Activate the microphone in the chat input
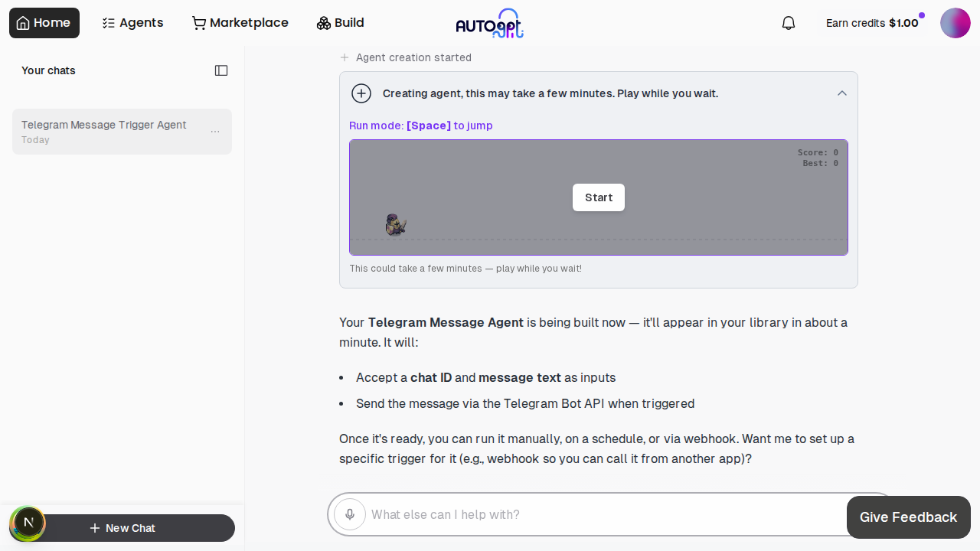This screenshot has height=551, width=980. pyautogui.click(x=350, y=514)
